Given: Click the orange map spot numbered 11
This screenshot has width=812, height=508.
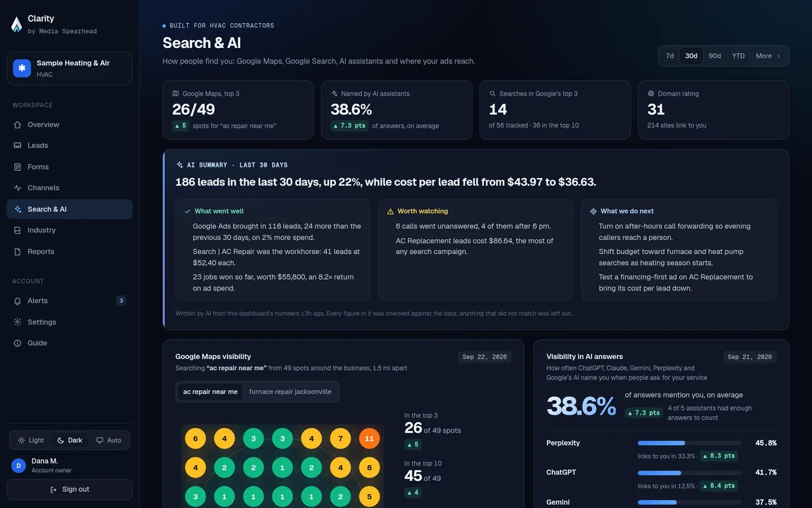Looking at the screenshot, I should (369, 439).
